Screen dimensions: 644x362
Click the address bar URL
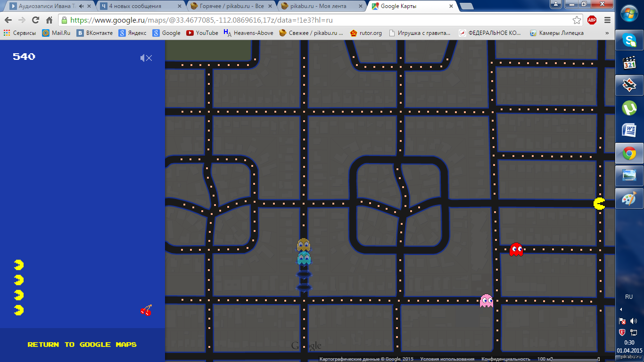[x=201, y=20]
